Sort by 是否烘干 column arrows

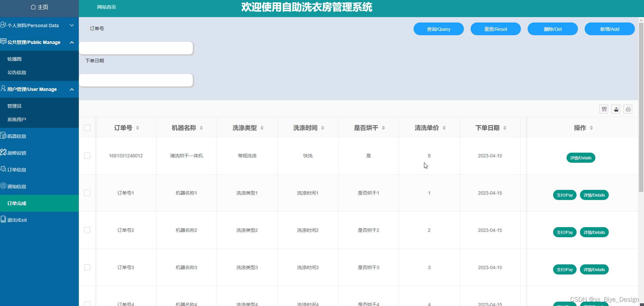click(x=383, y=128)
